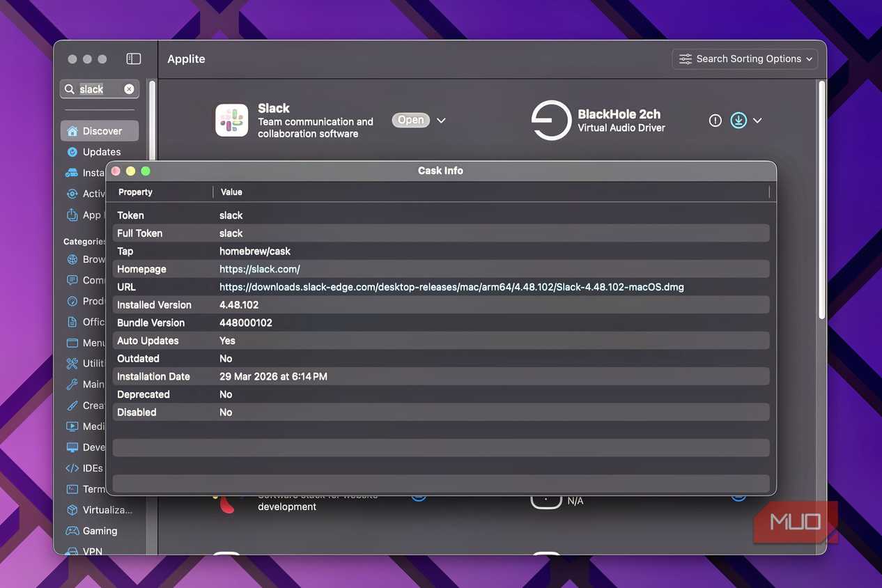Download BlackHole 2ch with the arrow icon
The height and width of the screenshot is (588, 882).
point(738,121)
